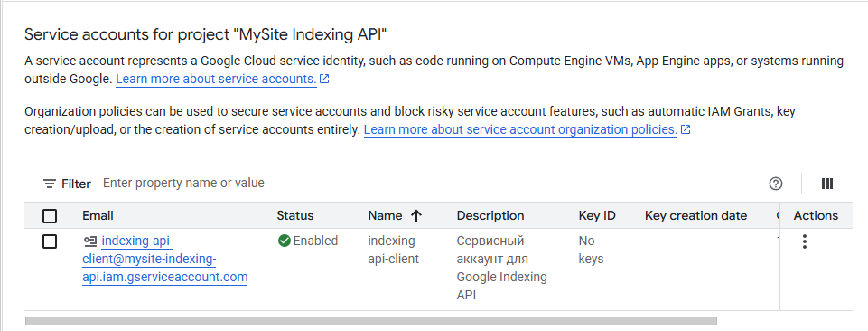Sort by the Status column header

[x=295, y=215]
